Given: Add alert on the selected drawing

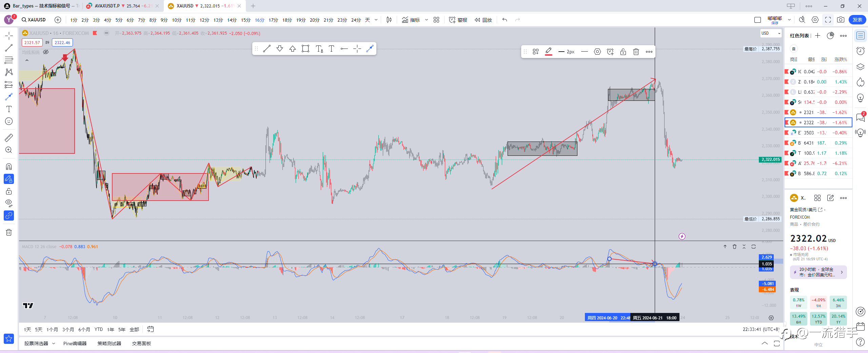Looking at the screenshot, I should click(x=610, y=52).
